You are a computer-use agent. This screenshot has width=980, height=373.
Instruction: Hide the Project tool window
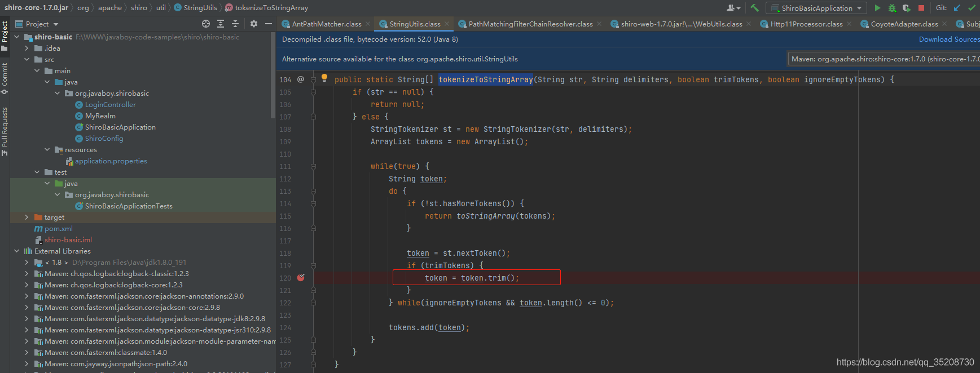[x=269, y=24]
